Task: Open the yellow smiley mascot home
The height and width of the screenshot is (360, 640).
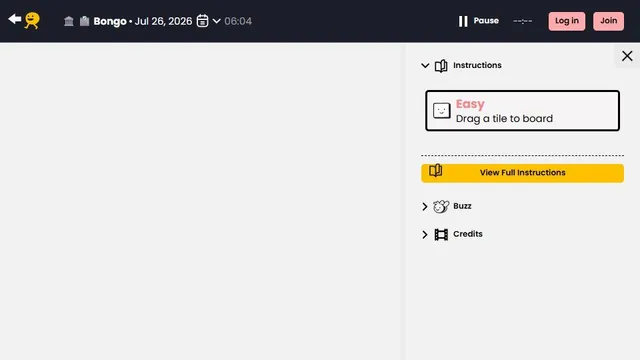Action: click(x=32, y=20)
